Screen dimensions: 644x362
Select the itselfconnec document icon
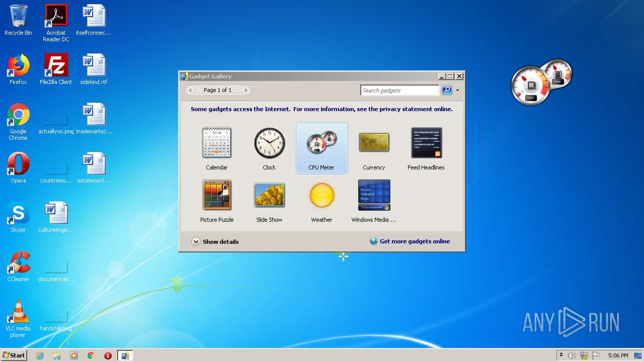(x=94, y=20)
